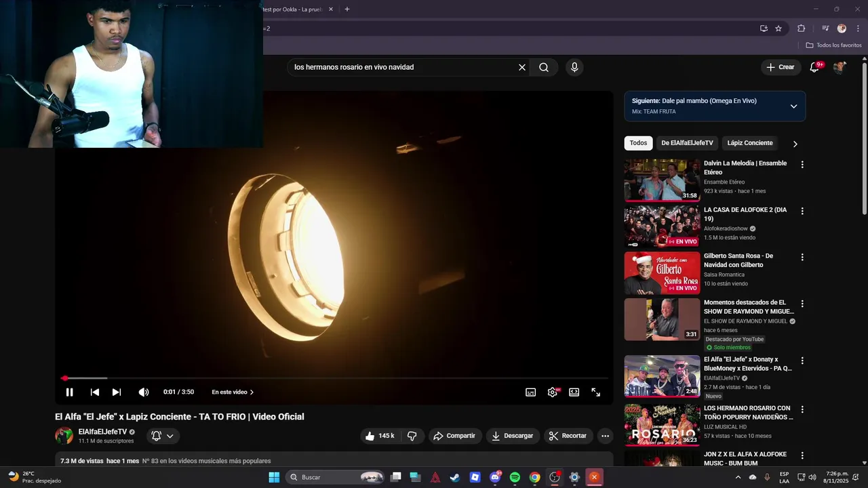Open YouTube account avatar menu
This screenshot has height=488, width=868.
pos(840,67)
